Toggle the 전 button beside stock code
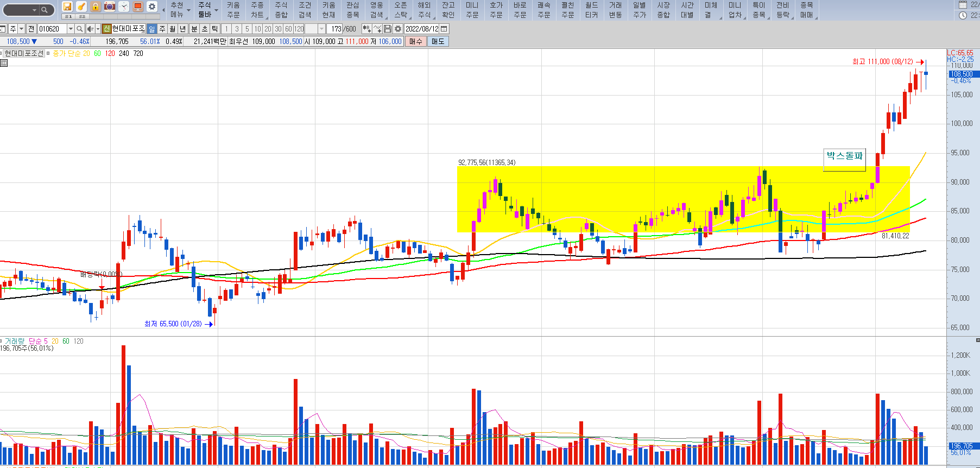 coord(31,29)
